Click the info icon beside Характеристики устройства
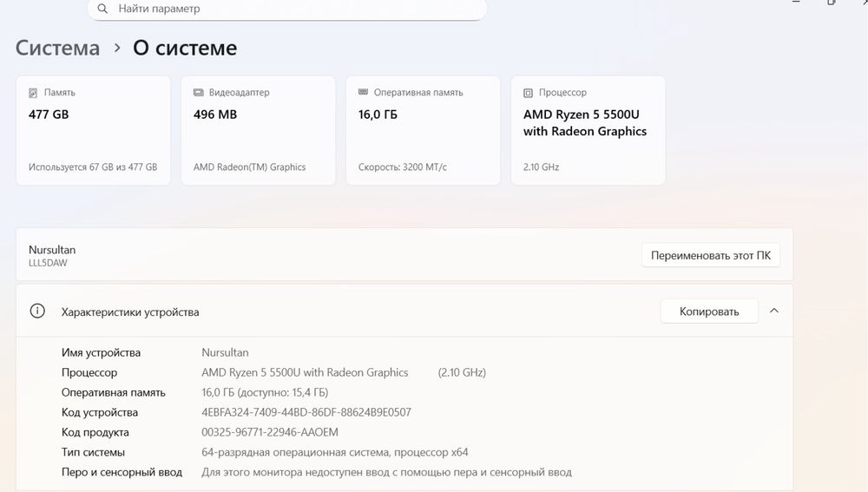 coord(37,312)
